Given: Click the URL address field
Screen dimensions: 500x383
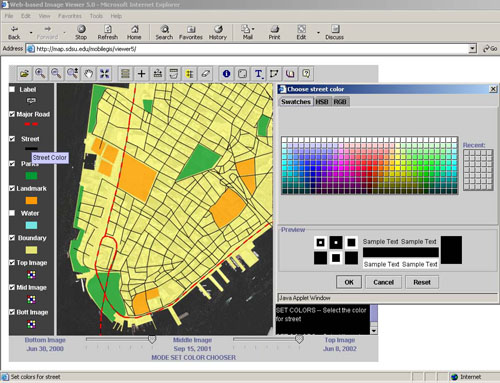Looking at the screenshot, I should [252, 49].
